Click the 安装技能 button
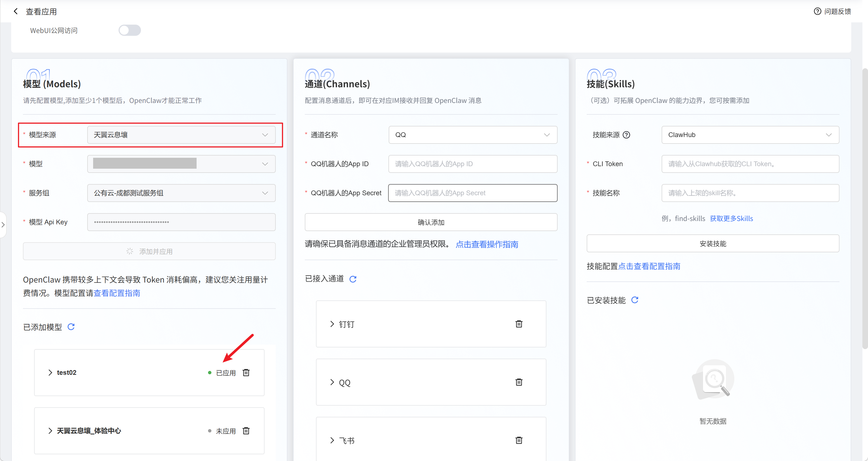 tap(713, 243)
